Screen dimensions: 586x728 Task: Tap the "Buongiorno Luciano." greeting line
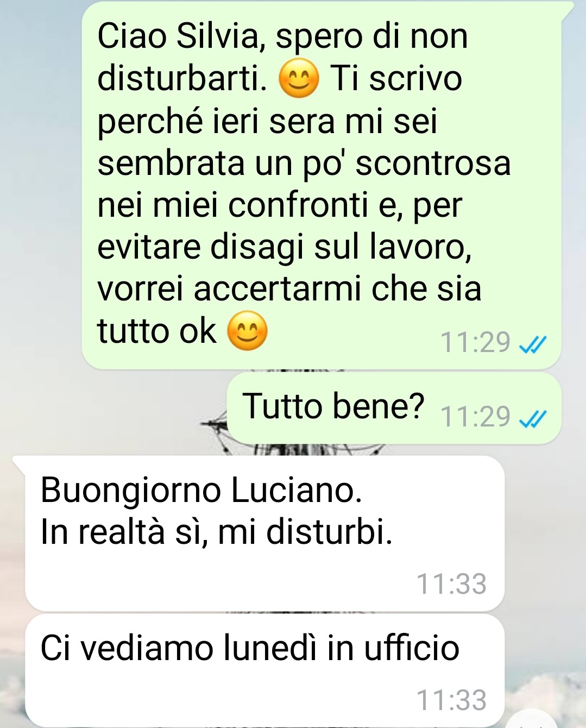(201, 490)
